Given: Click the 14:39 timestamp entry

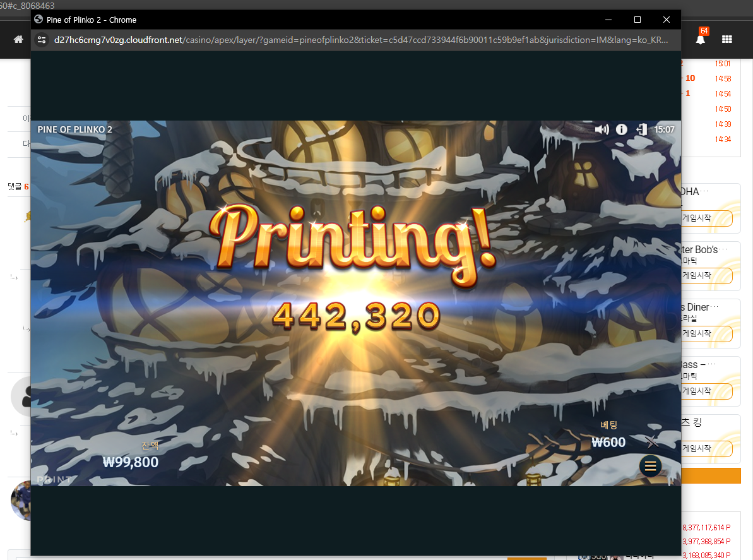Looking at the screenshot, I should [723, 124].
